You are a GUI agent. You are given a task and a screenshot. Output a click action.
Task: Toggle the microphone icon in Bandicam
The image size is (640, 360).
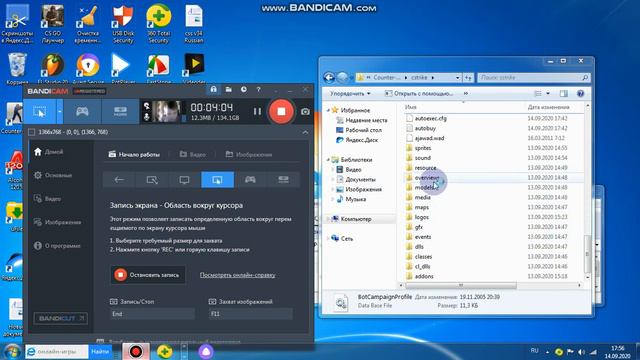coord(147,117)
